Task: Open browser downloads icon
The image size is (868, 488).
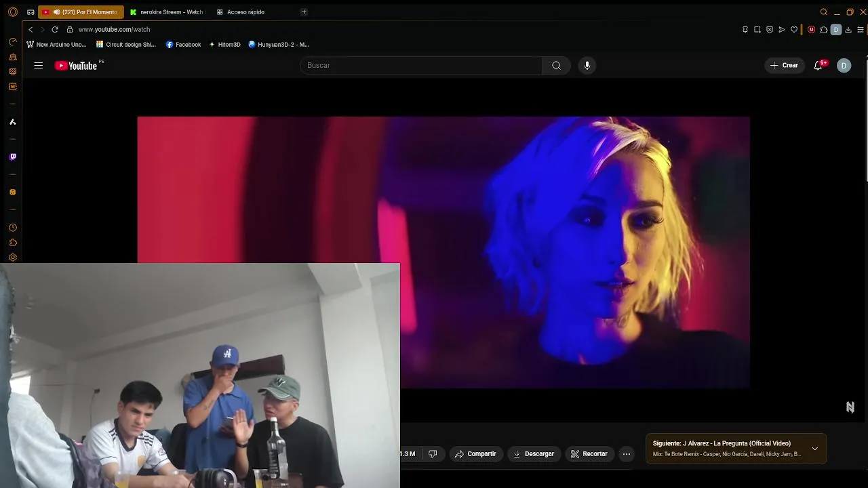Action: pos(848,30)
